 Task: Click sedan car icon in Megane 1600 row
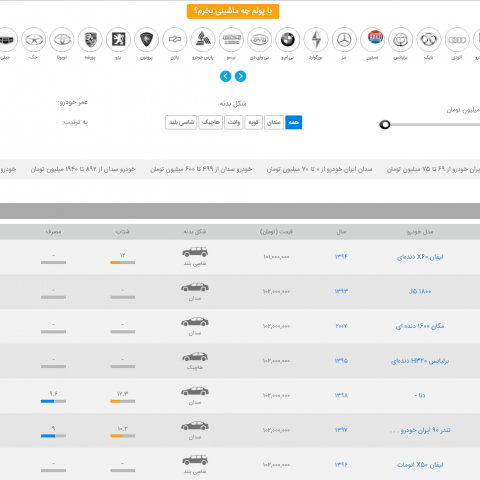(195, 322)
